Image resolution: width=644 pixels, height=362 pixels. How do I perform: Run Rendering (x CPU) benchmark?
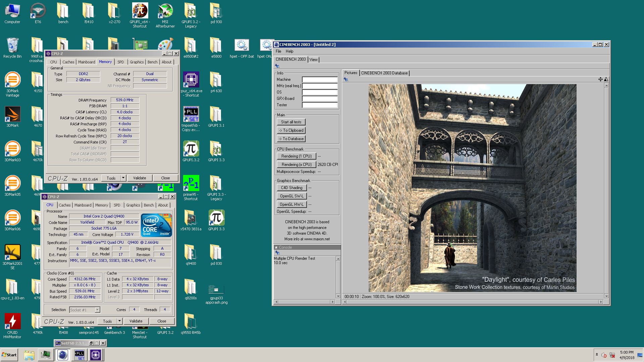[297, 165]
